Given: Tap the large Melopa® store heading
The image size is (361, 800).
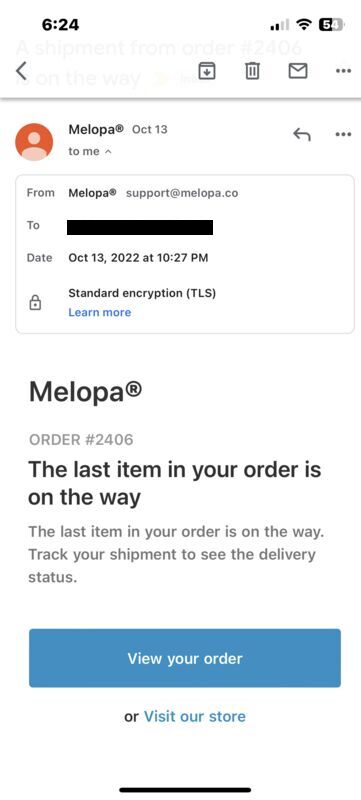Looking at the screenshot, I should tap(86, 392).
